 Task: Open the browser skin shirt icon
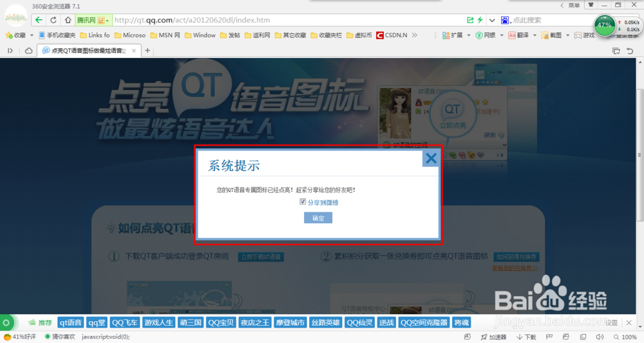(x=591, y=5)
